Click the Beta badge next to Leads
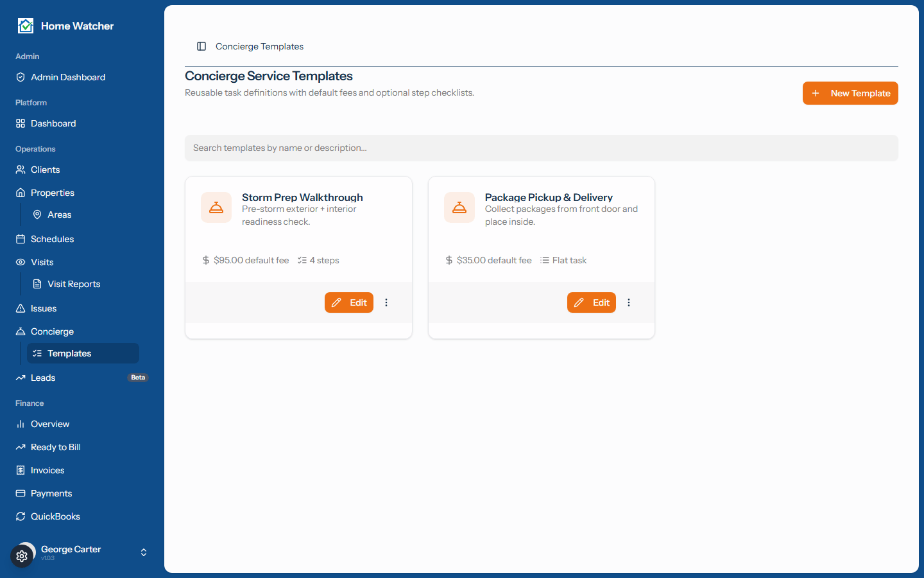Screen dimensions: 924x578 (x=138, y=378)
